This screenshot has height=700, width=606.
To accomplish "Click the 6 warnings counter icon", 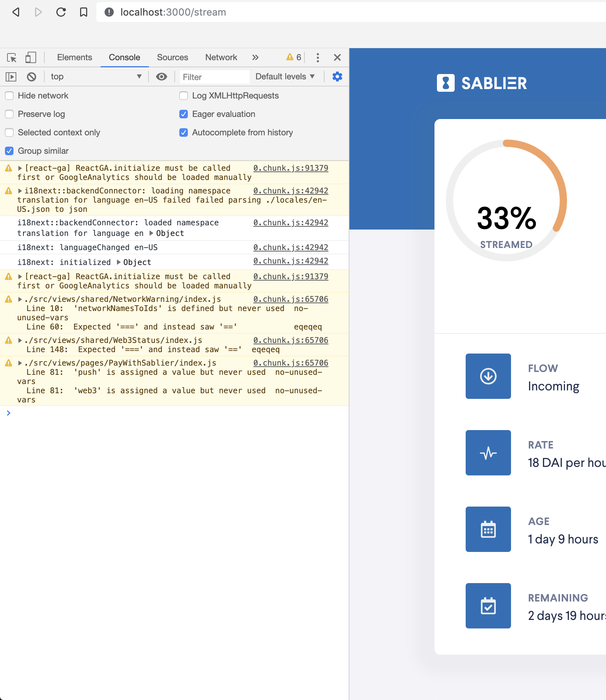I will pyautogui.click(x=294, y=57).
